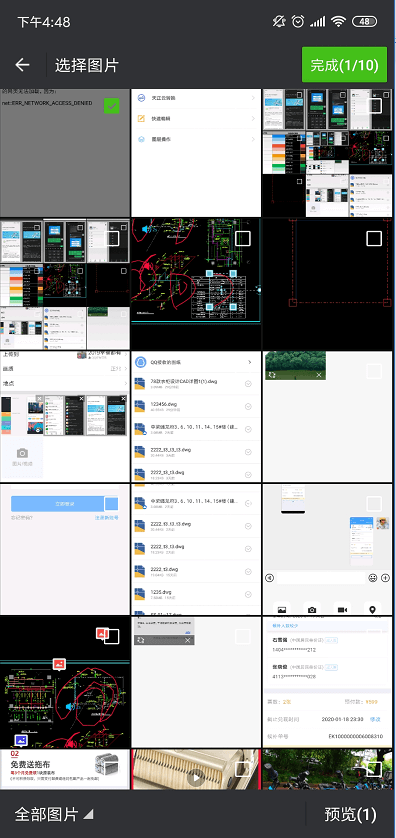The image size is (396, 838).
Task: Tap the 下午4:48 clock text
Action: click(x=44, y=22)
